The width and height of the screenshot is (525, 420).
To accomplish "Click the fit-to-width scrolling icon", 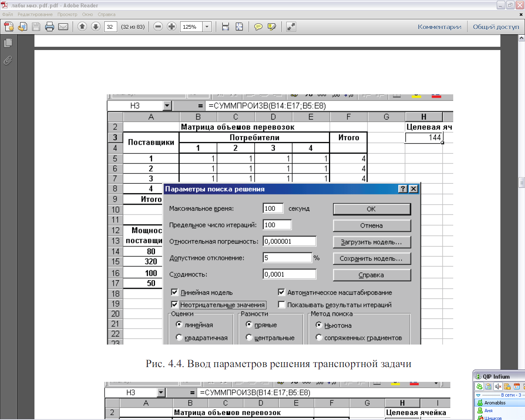I will (226, 27).
